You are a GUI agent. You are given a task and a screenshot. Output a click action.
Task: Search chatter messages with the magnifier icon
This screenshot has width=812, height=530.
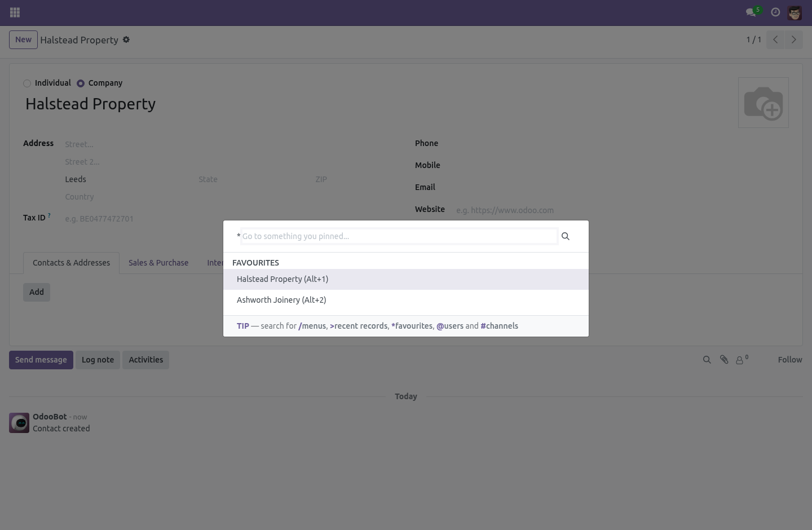point(707,360)
